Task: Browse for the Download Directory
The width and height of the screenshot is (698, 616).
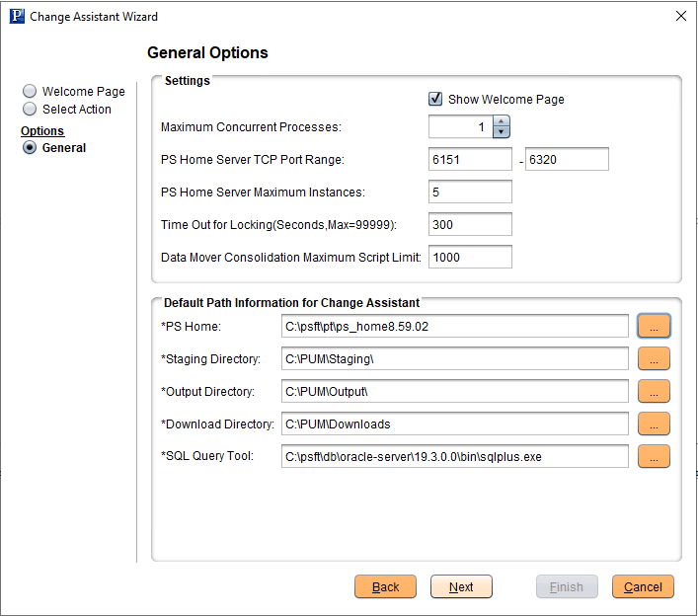Action: pyautogui.click(x=654, y=423)
